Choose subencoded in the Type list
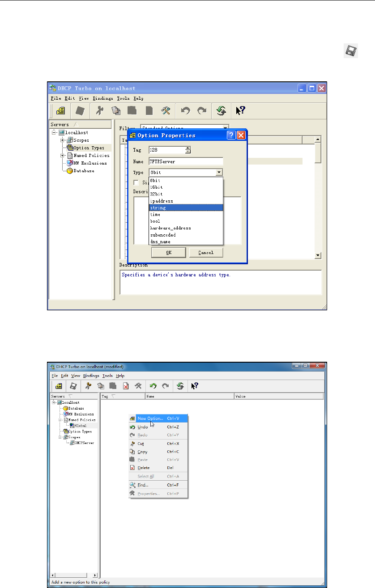Screen dimensions: 375x588 pos(186,234)
